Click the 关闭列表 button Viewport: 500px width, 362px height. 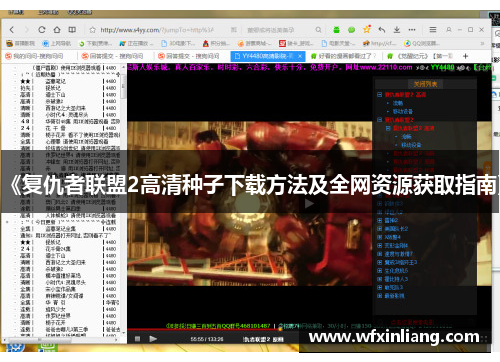point(425,84)
